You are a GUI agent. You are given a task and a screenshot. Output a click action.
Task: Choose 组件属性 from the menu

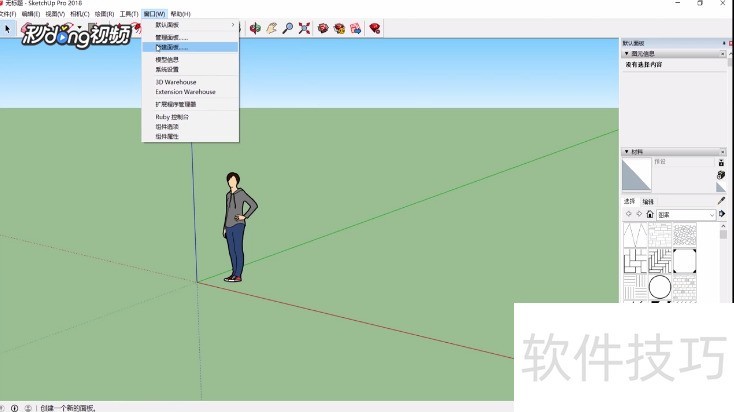[x=191, y=137]
